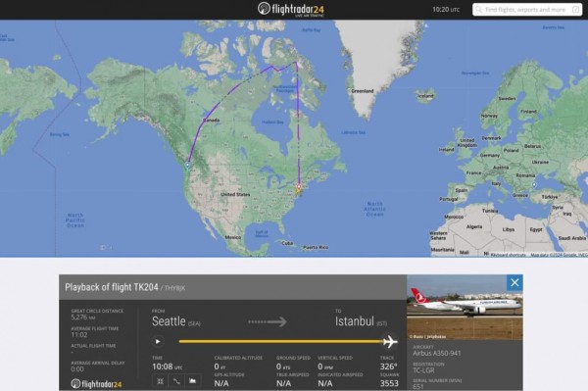Click the slash shortcut icon in search box

tap(575, 10)
